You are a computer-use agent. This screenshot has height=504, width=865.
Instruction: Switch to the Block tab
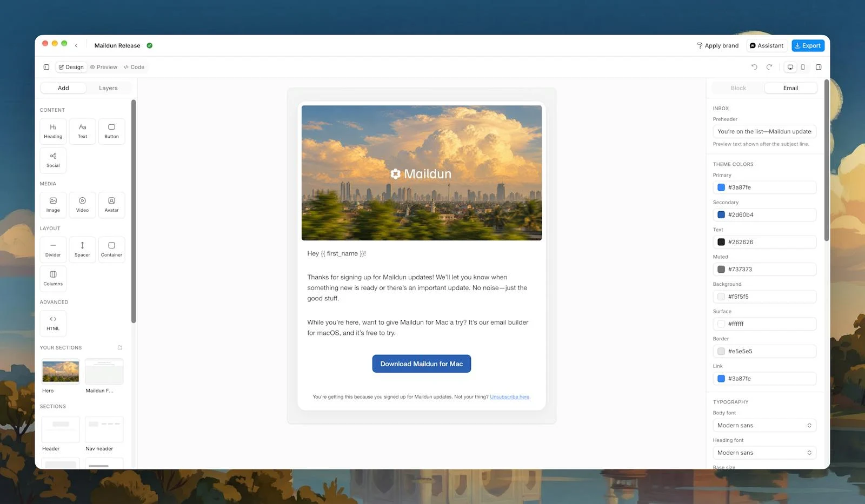point(738,88)
